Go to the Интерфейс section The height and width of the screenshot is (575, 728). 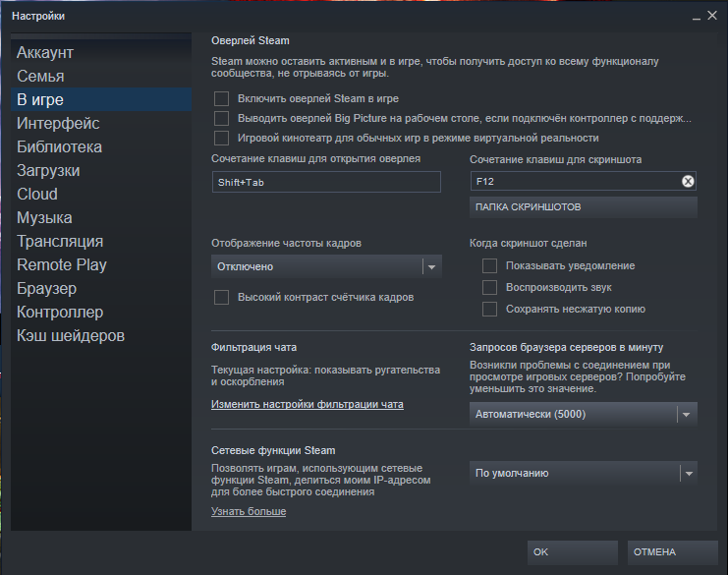point(101,123)
